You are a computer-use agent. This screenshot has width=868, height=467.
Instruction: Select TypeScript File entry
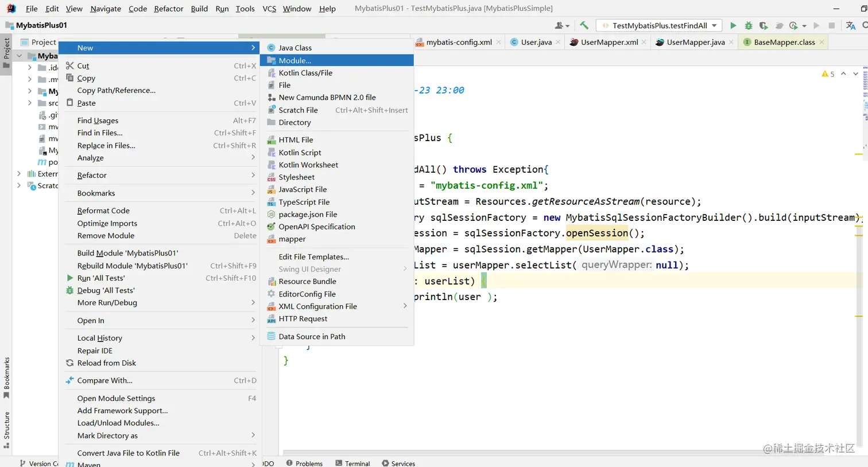(x=337, y=202)
